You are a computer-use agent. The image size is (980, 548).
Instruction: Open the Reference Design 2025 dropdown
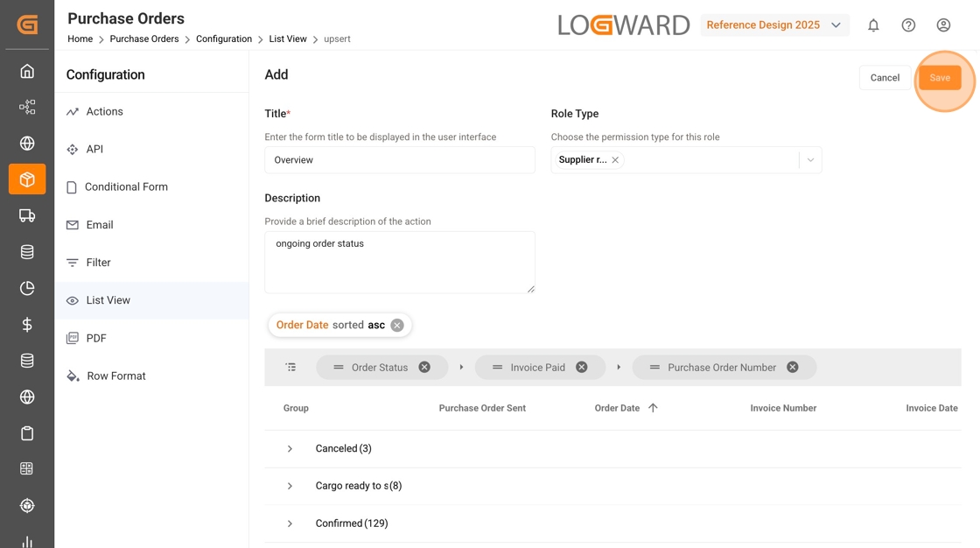774,25
